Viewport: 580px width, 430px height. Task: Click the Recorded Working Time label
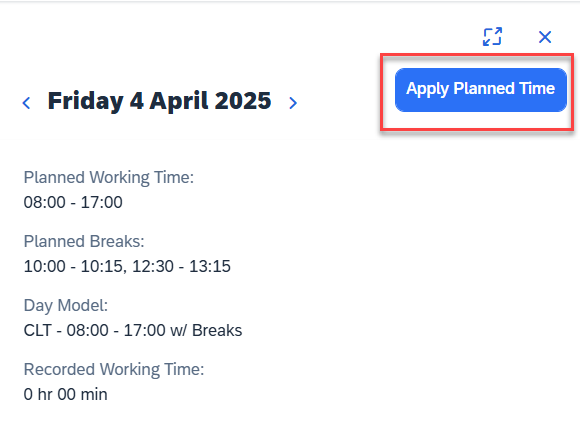[x=114, y=369]
